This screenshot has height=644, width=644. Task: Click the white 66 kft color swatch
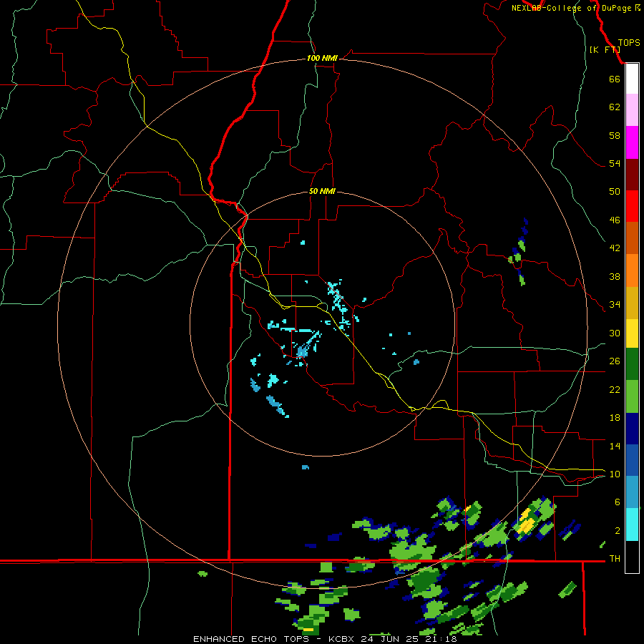(x=632, y=79)
